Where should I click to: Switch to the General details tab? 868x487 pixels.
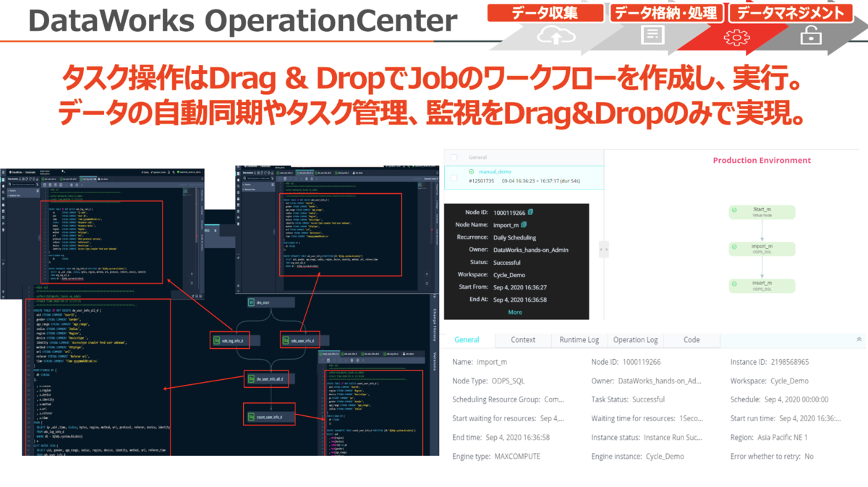(467, 339)
